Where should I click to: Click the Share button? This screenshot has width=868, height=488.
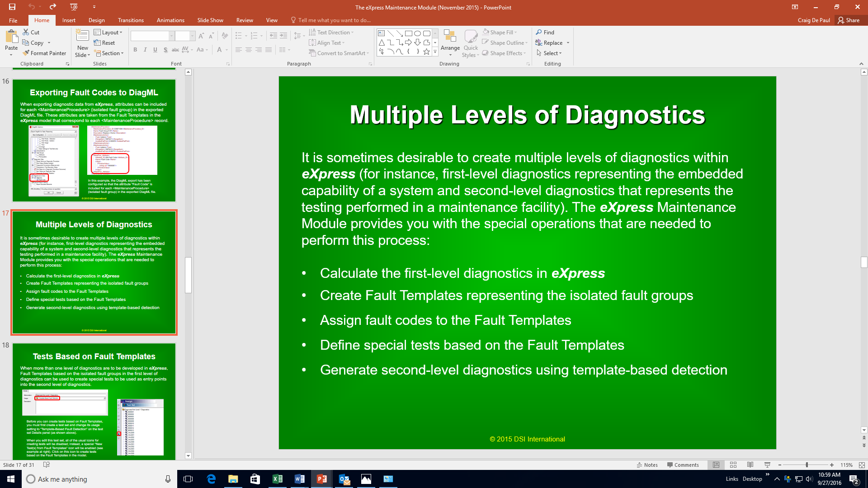click(x=849, y=20)
